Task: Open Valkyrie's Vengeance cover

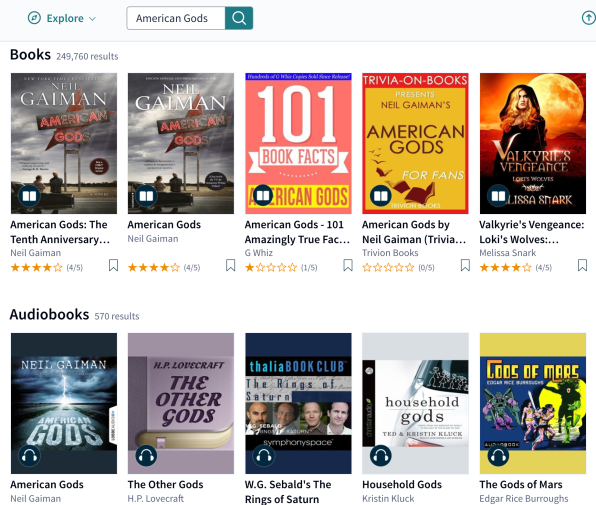Action: pyautogui.click(x=533, y=143)
